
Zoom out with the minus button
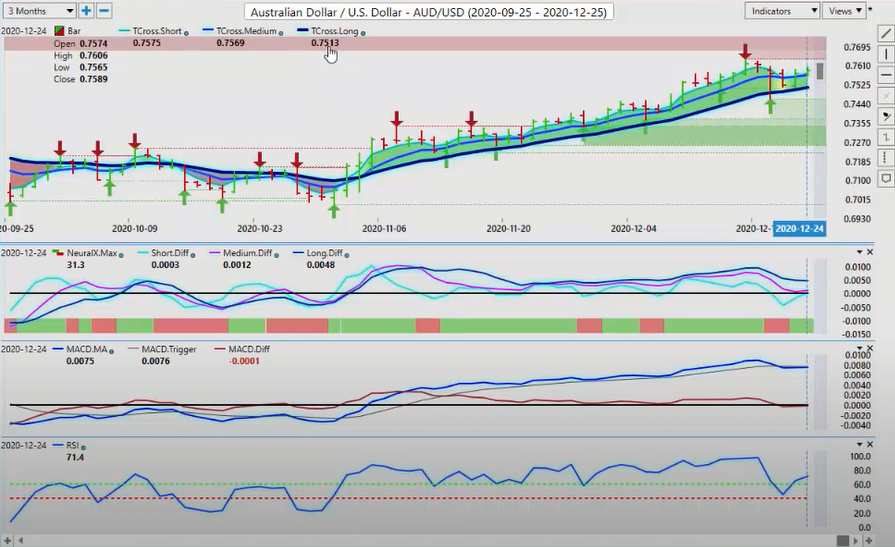[x=104, y=11]
